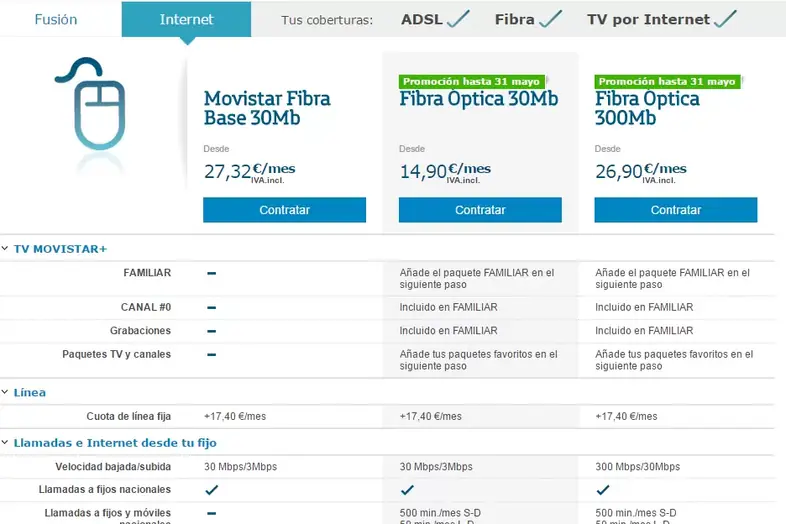Screen dimensions: 786x524
Task: Click Fibra Óptica 300Mb checkmark for fijos nacionales
Action: point(603,490)
